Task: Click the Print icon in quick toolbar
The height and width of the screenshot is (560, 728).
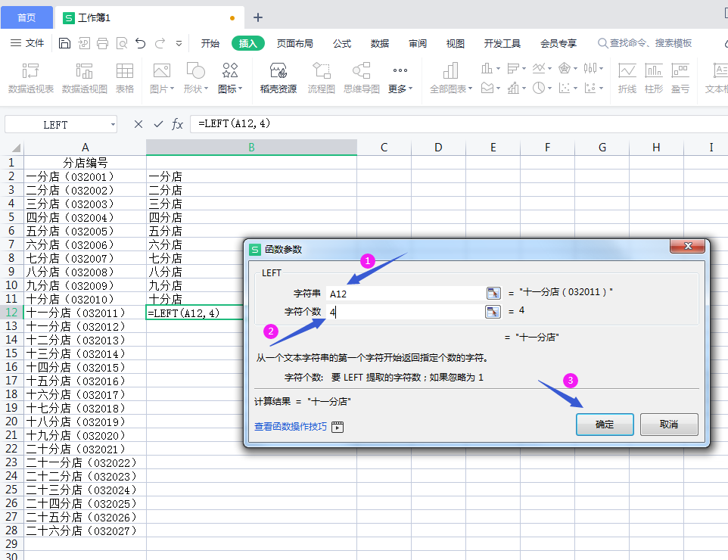Action: click(x=103, y=44)
